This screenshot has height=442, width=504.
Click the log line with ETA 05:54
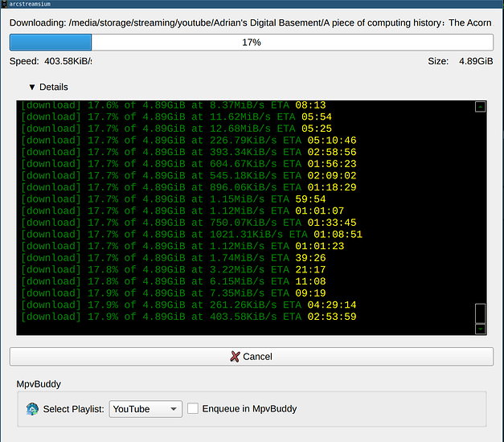point(177,117)
